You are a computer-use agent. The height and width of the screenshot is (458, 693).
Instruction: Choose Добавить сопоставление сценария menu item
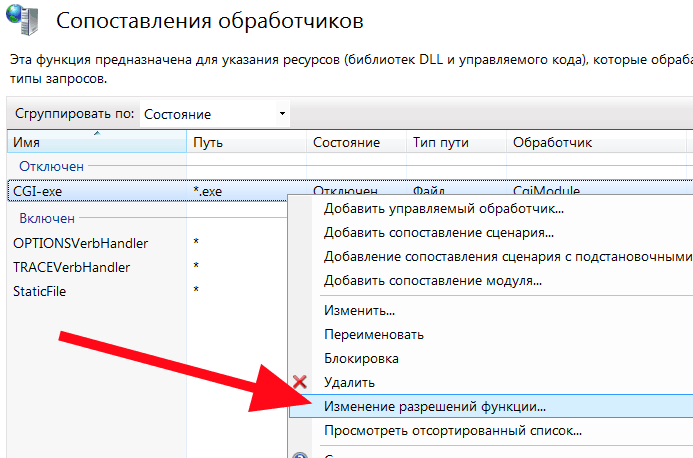click(x=439, y=233)
